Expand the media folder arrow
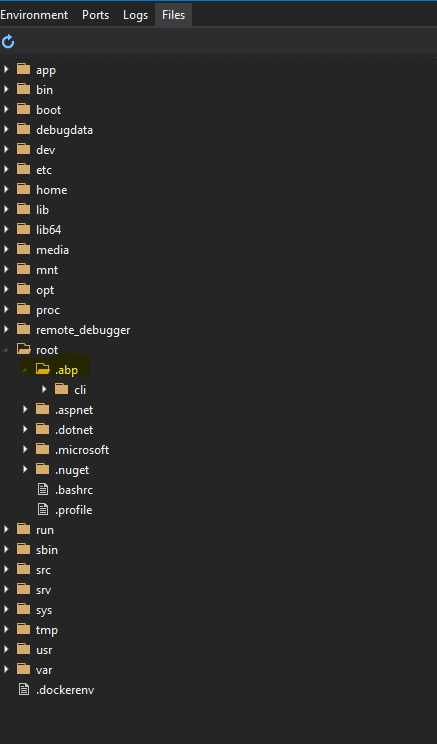The width and height of the screenshot is (437, 744). (6, 249)
